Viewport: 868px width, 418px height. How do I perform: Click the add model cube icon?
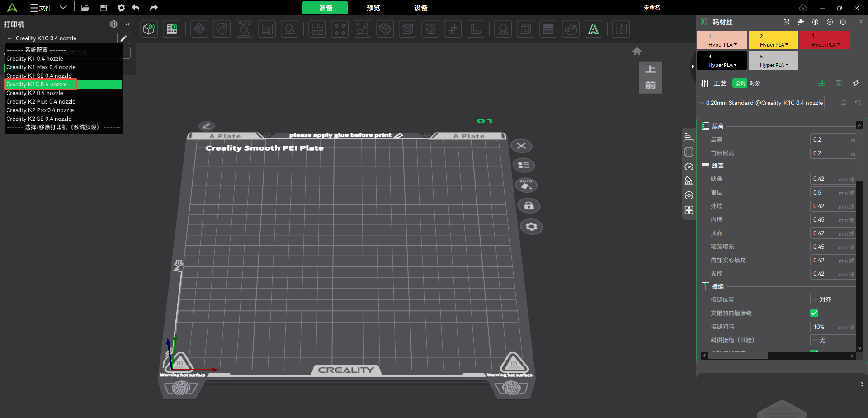point(149,29)
